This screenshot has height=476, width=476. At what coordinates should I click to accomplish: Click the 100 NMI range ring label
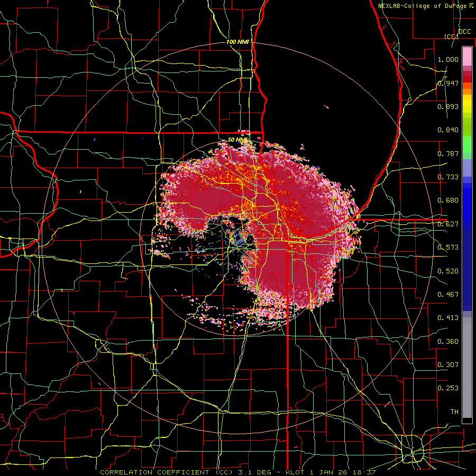click(237, 42)
